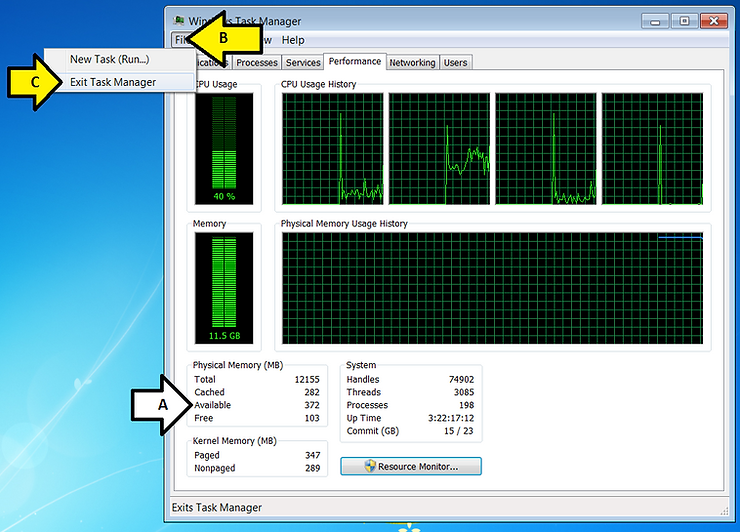Click Processes count 198
The image size is (740, 532).
[467, 405]
